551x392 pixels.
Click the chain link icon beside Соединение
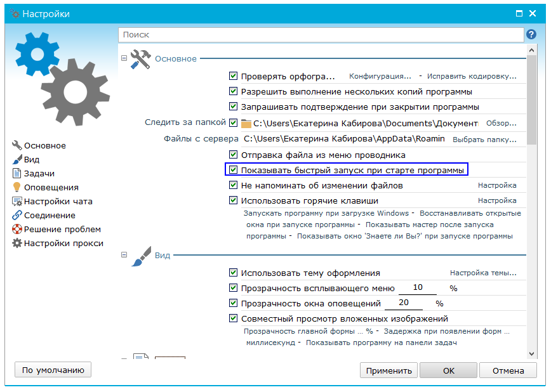pyautogui.click(x=17, y=216)
